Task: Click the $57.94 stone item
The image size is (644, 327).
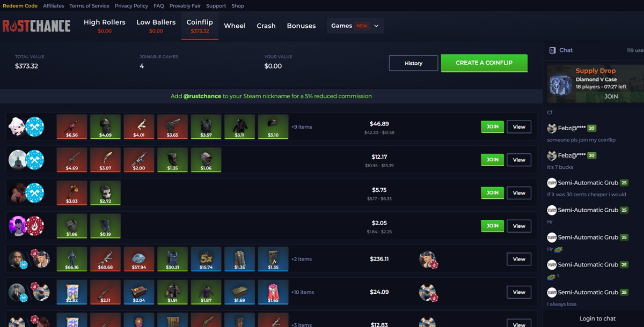Action: tap(139, 259)
